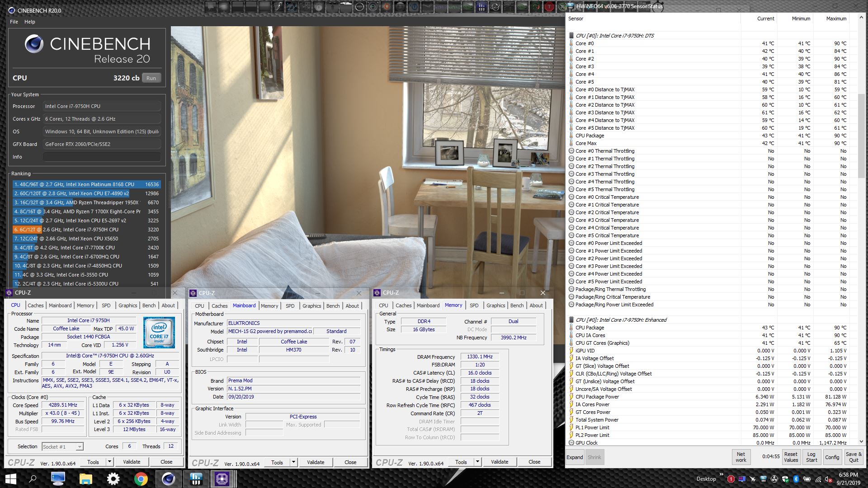Open the Socket #1 selection dropdown
The height and width of the screenshot is (488, 868).
(x=62, y=446)
